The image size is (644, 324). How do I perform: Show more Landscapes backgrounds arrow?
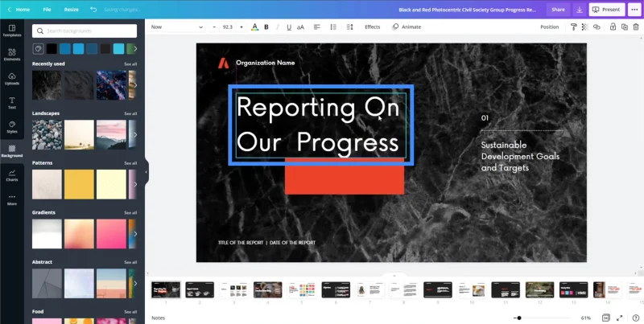pyautogui.click(x=135, y=134)
